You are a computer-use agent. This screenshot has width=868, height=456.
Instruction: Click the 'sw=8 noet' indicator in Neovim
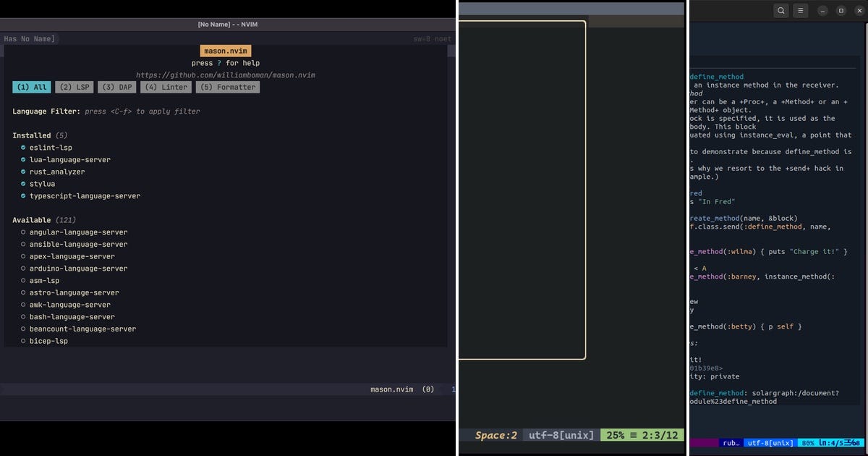pyautogui.click(x=433, y=38)
